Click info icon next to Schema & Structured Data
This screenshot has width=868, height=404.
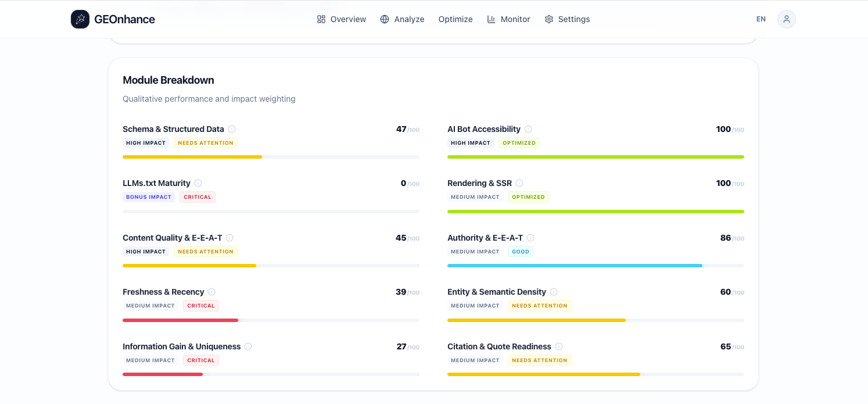232,129
